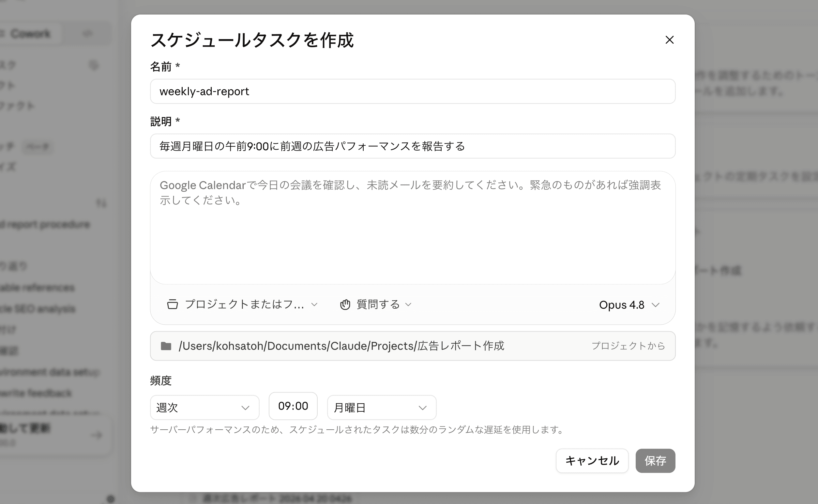Click the folder icon beside プロジェクトまたはフ…
Image resolution: width=818 pixels, height=504 pixels.
173,304
